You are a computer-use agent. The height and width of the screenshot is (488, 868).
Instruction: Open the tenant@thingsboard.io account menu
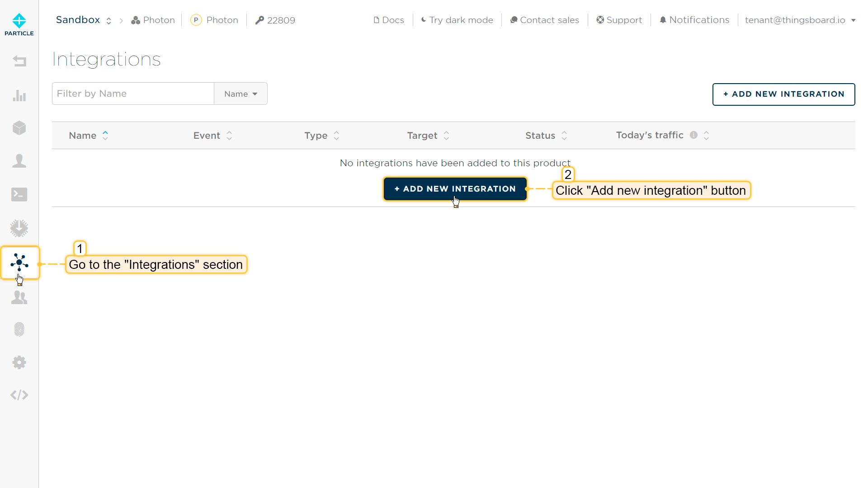(800, 20)
